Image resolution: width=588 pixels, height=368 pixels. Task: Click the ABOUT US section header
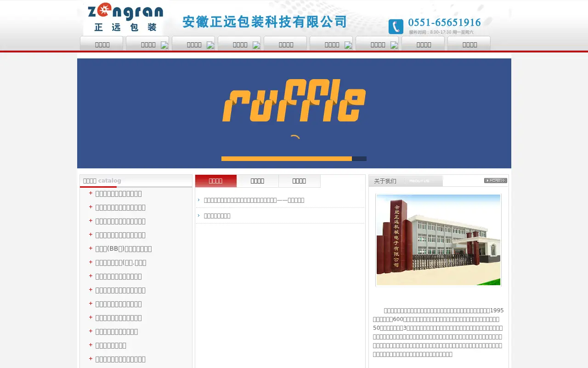(x=406, y=181)
